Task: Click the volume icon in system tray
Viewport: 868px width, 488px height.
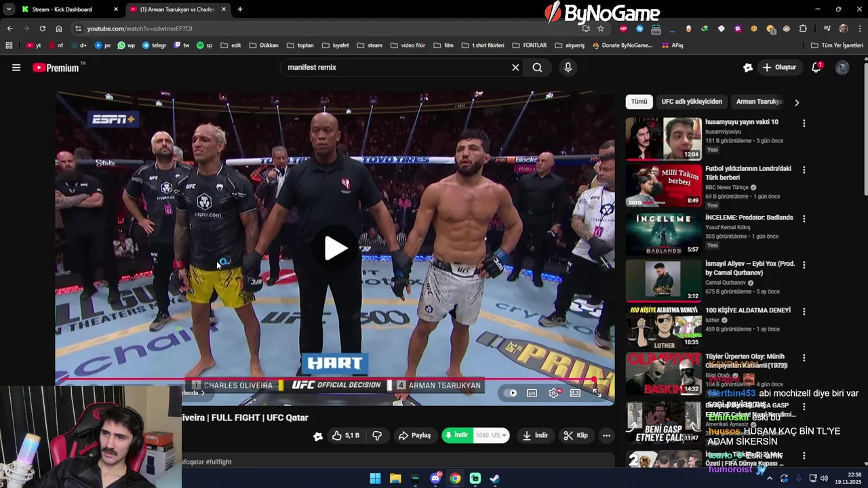Action: (x=824, y=479)
